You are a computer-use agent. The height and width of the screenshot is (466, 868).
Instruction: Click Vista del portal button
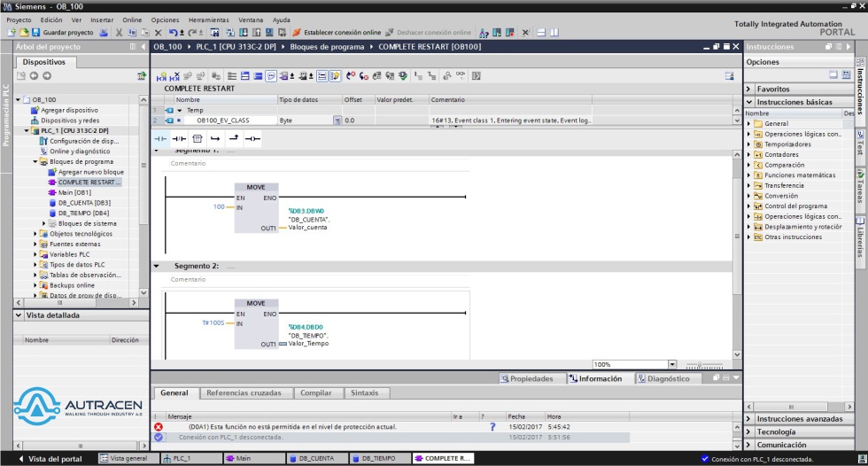coord(50,459)
